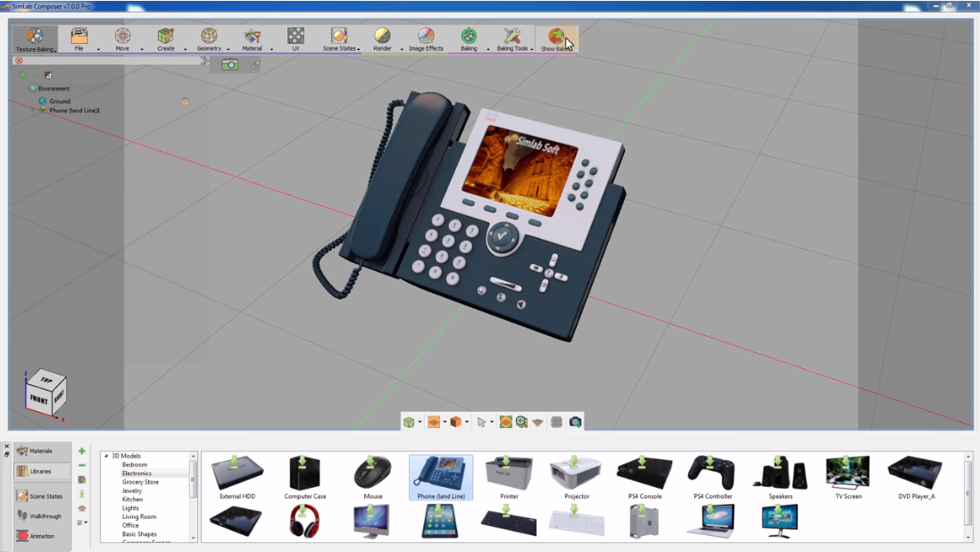The height and width of the screenshot is (552, 980).
Task: Select the Projector model thumbnail
Action: coord(577,476)
